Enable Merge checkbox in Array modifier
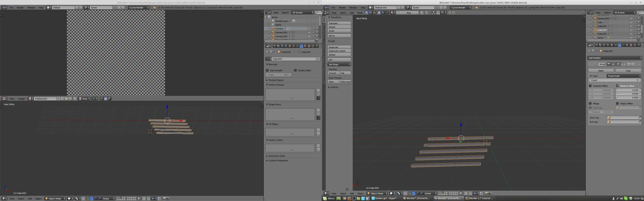644x201 pixels. [x=590, y=103]
